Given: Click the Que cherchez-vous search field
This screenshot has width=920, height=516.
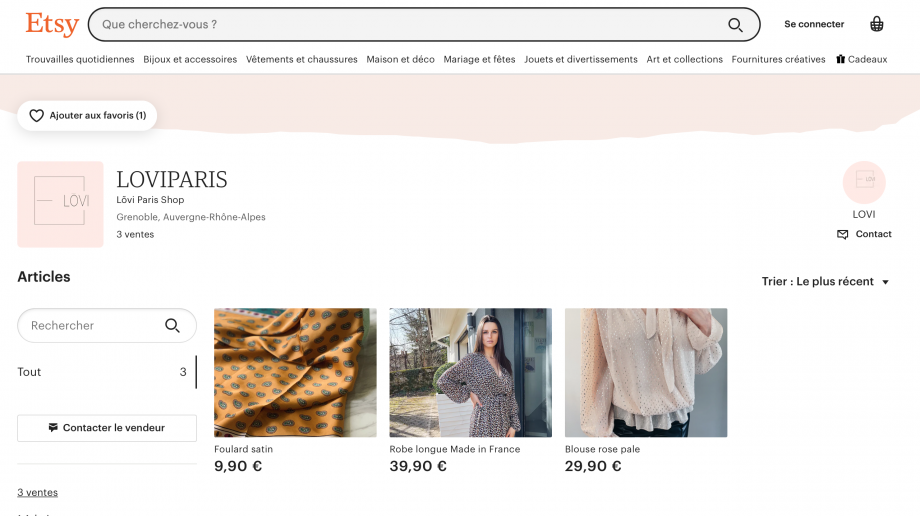Looking at the screenshot, I should tap(411, 25).
